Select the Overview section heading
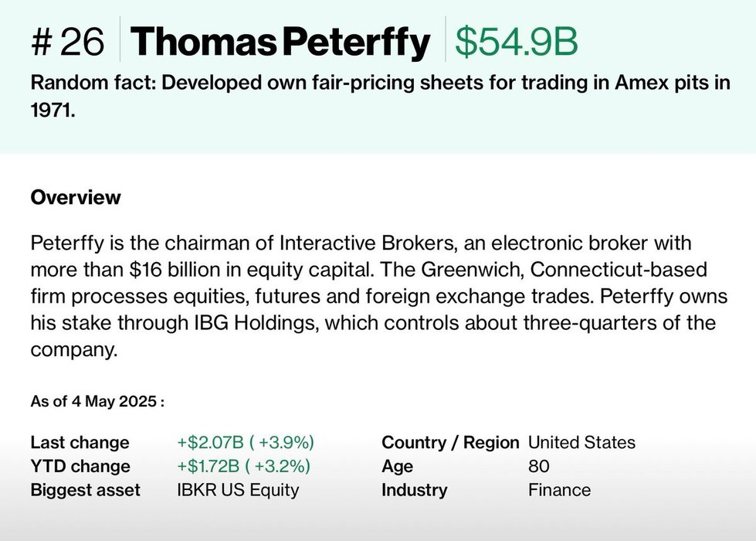 (76, 197)
